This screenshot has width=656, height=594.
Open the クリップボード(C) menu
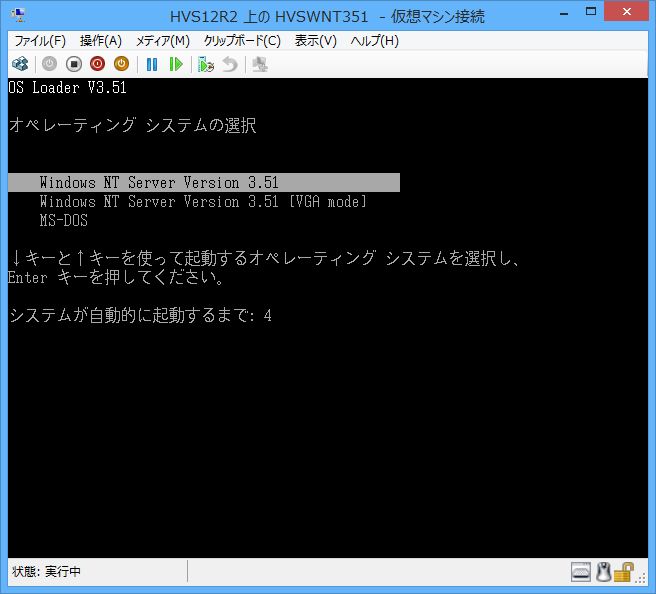coord(242,41)
